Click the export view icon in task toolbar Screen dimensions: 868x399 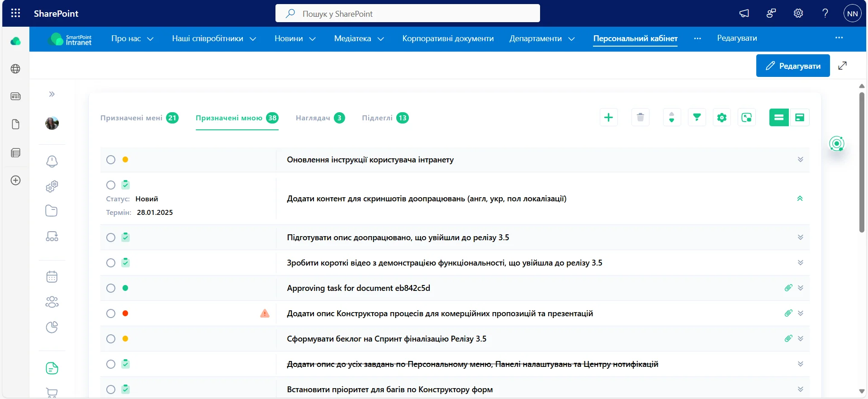747,118
